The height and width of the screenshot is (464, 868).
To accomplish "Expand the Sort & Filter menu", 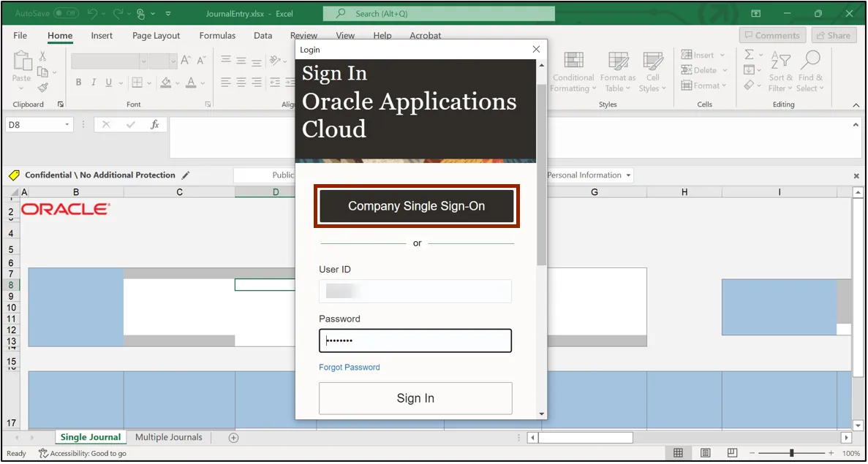I will 780,72.
